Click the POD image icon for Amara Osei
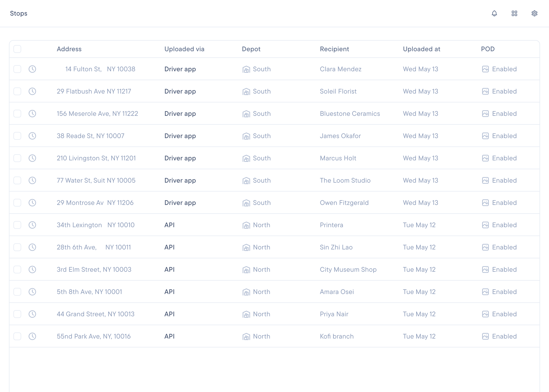549x392 pixels. (x=485, y=292)
